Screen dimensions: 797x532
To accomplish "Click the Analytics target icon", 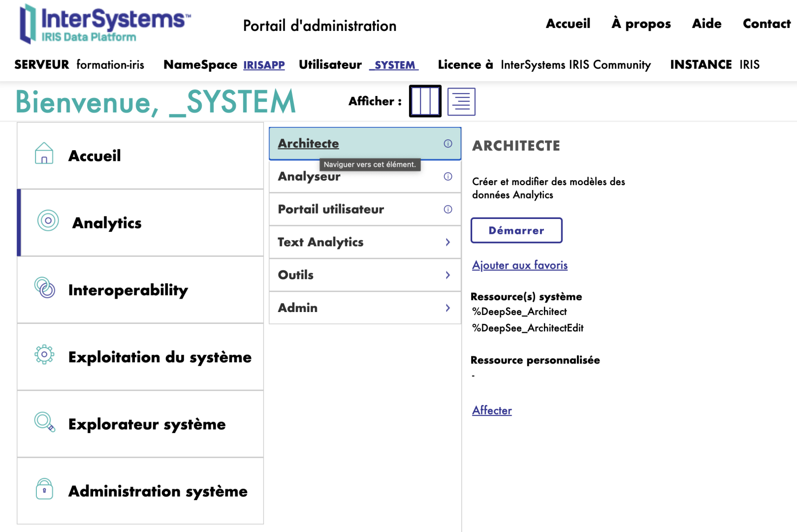I will pyautogui.click(x=48, y=220).
